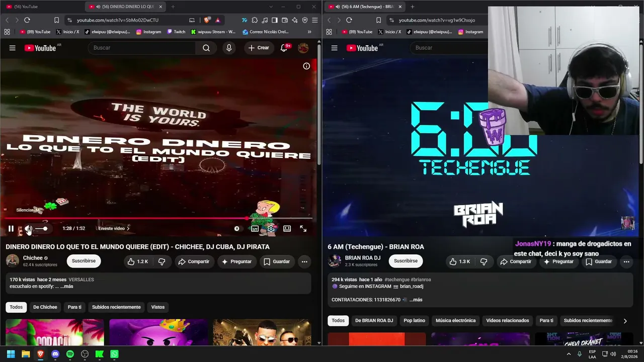
Task: Like the DINERO DINERO video (1.2 K)
Action: tap(138, 261)
